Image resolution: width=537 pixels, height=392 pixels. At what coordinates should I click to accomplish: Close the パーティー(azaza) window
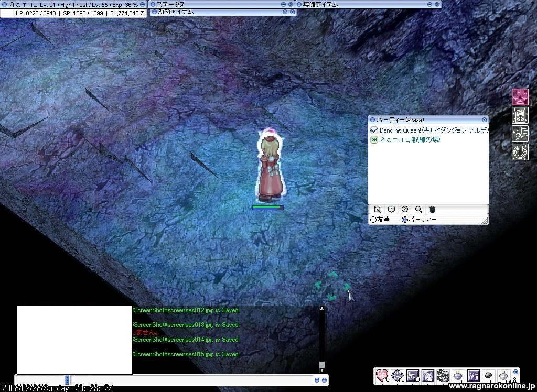[x=484, y=119]
